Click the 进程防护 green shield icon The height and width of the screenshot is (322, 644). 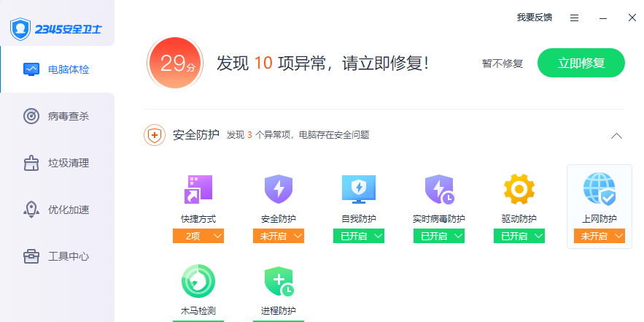(x=279, y=281)
